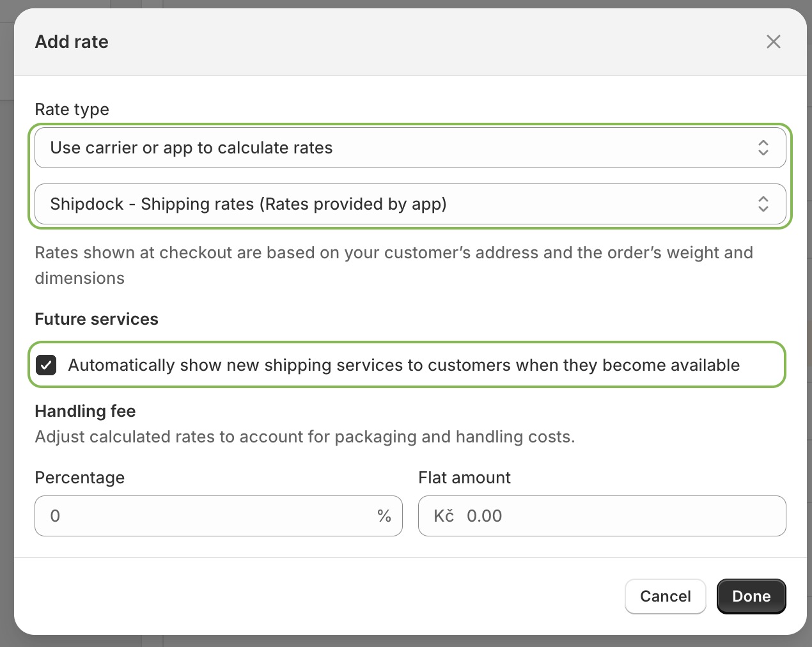Click the % suffix in the Percentage field

[384, 516]
